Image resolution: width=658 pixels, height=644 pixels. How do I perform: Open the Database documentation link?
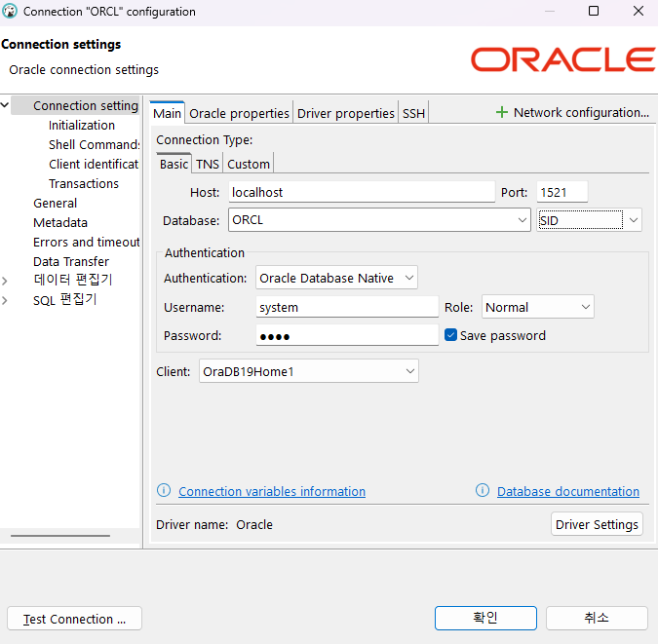[x=568, y=491]
